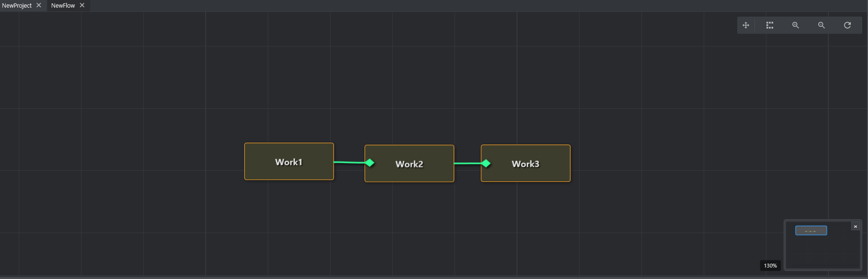This screenshot has width=868, height=279.
Task: Switch to the NewFlow tab
Action: coord(63,6)
